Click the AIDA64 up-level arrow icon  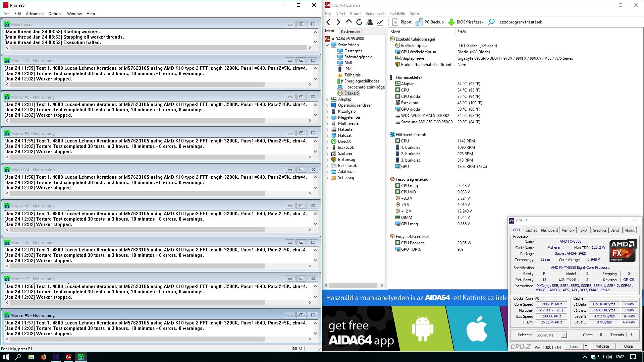click(348, 22)
